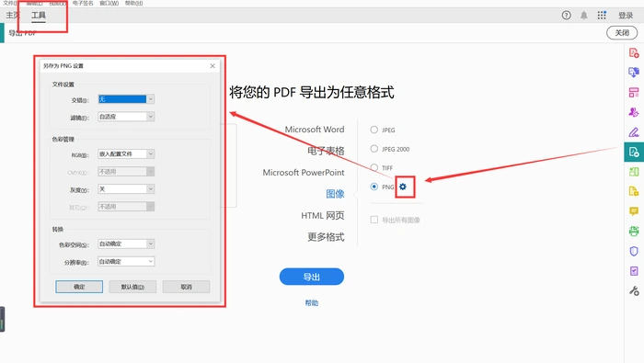Open the 帮助 menu in menu bar
The height and width of the screenshot is (363, 644).
(x=134, y=3)
